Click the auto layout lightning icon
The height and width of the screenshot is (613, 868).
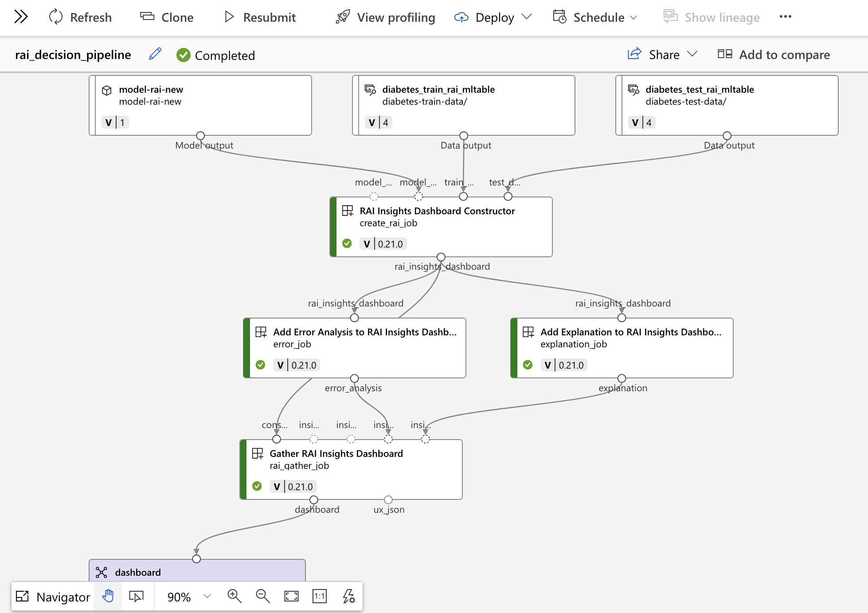pyautogui.click(x=349, y=596)
